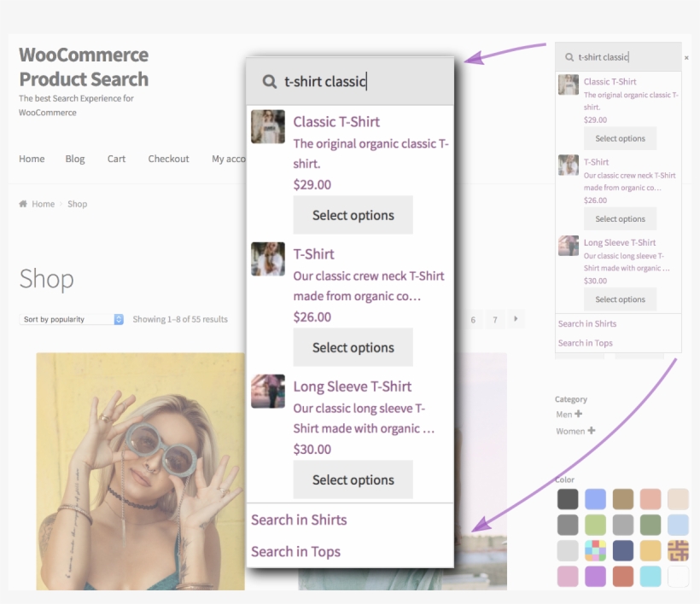Click the house icon in the breadcrumb
This screenshot has width=700, height=604.
click(x=23, y=204)
